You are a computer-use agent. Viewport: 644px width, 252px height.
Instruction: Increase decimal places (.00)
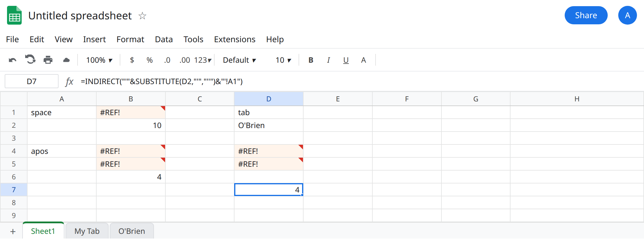pos(185,60)
